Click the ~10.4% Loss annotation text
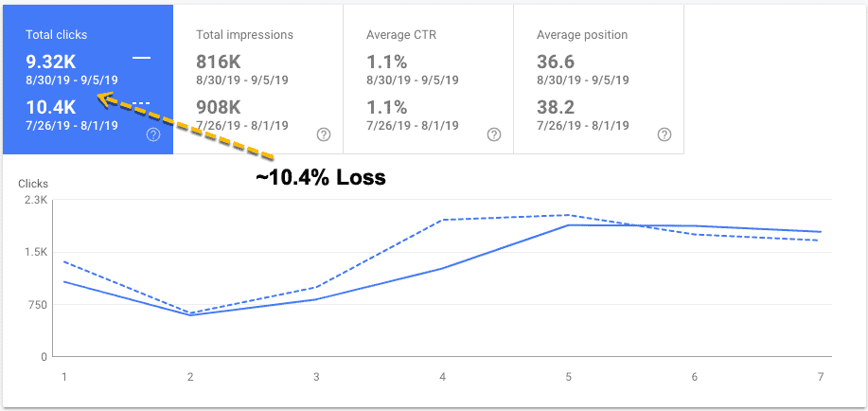Screen dimensions: 868x411 [321, 178]
